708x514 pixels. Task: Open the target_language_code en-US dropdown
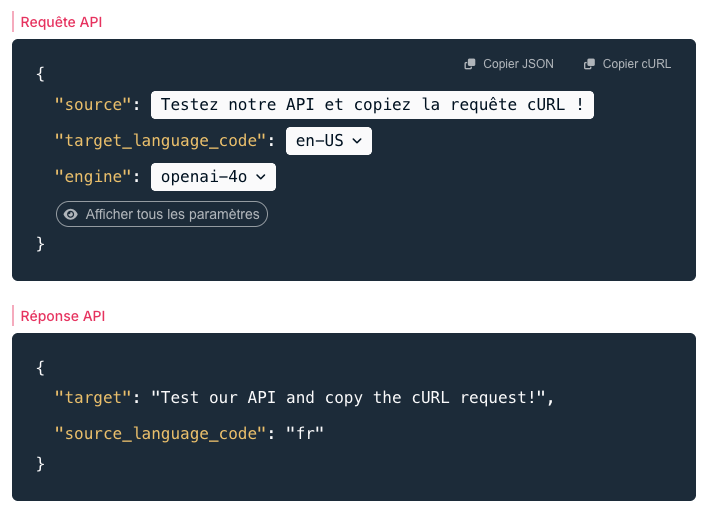point(329,141)
